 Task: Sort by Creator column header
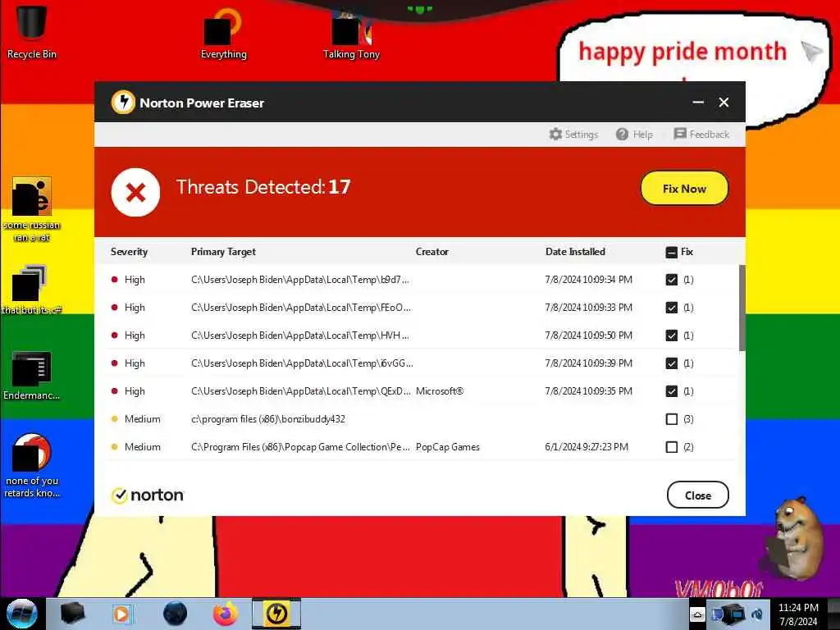point(431,252)
